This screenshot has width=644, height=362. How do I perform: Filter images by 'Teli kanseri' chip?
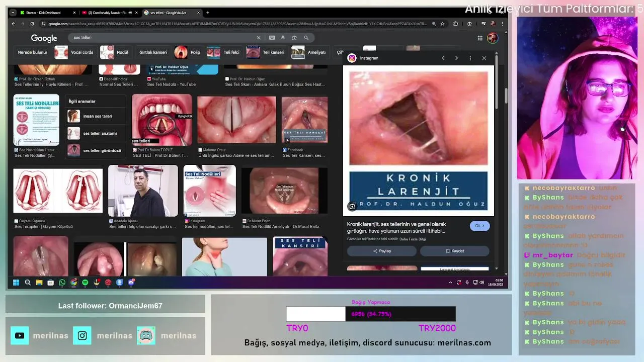[x=266, y=52]
